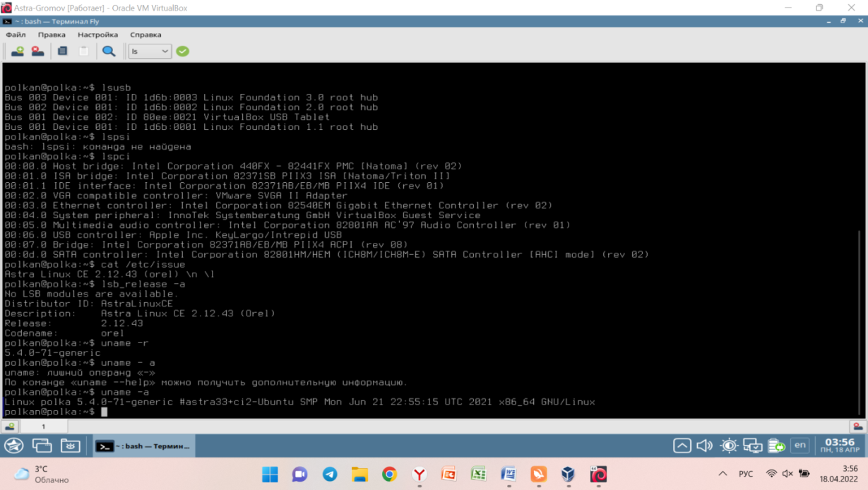
Task: Click the 'VirtualBox USB Tablet' lsusb line
Action: [167, 117]
